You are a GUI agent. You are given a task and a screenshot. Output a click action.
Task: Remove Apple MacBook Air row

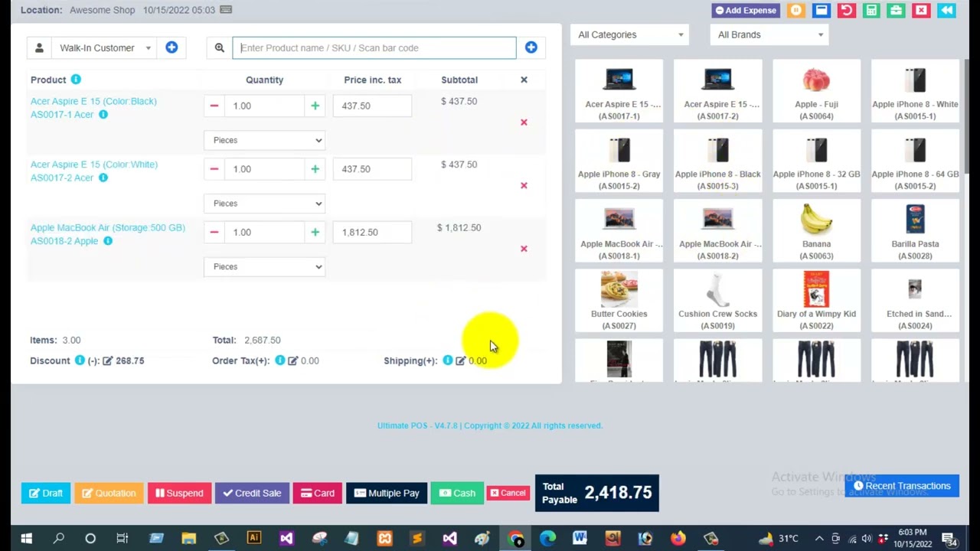coord(524,249)
